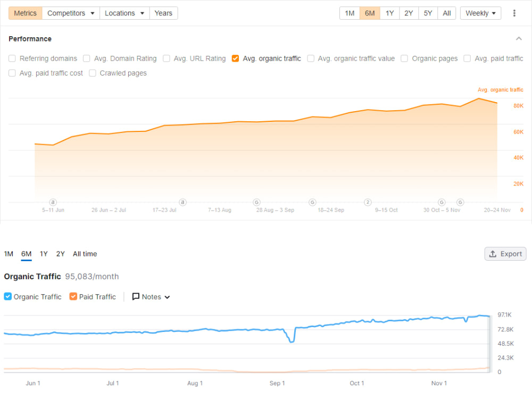
Task: Click the 'a' marker near 17–23 Jul
Action: [182, 202]
